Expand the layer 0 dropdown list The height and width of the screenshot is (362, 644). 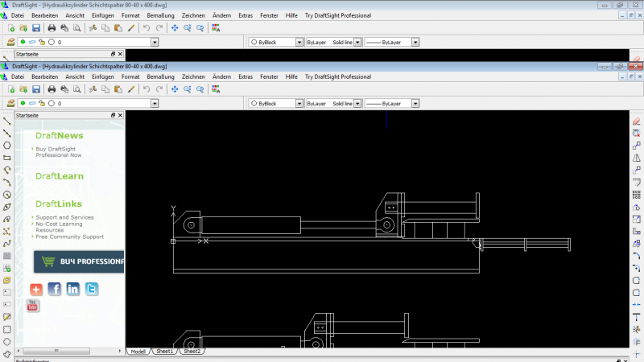pyautogui.click(x=154, y=104)
